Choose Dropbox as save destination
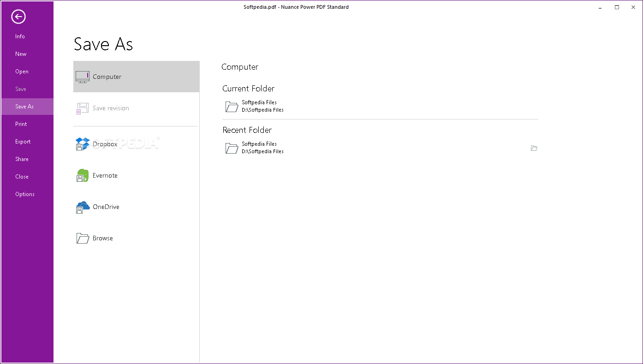The height and width of the screenshot is (364, 643). click(x=136, y=144)
